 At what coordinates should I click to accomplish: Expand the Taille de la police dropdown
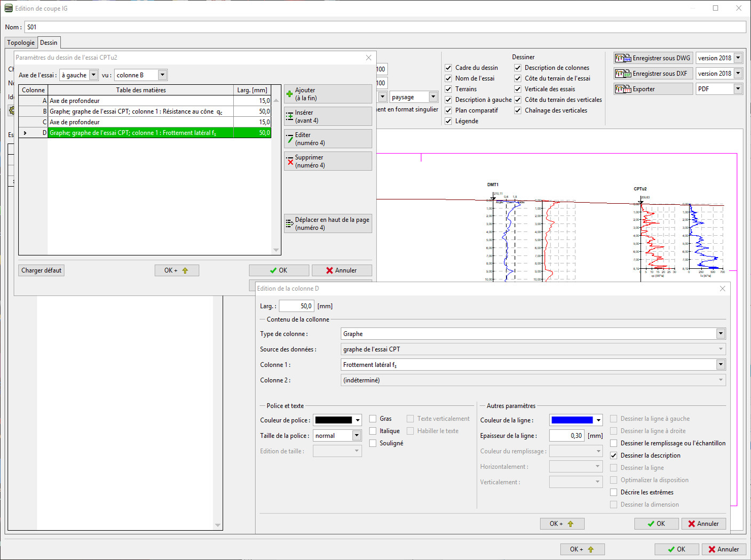click(357, 436)
